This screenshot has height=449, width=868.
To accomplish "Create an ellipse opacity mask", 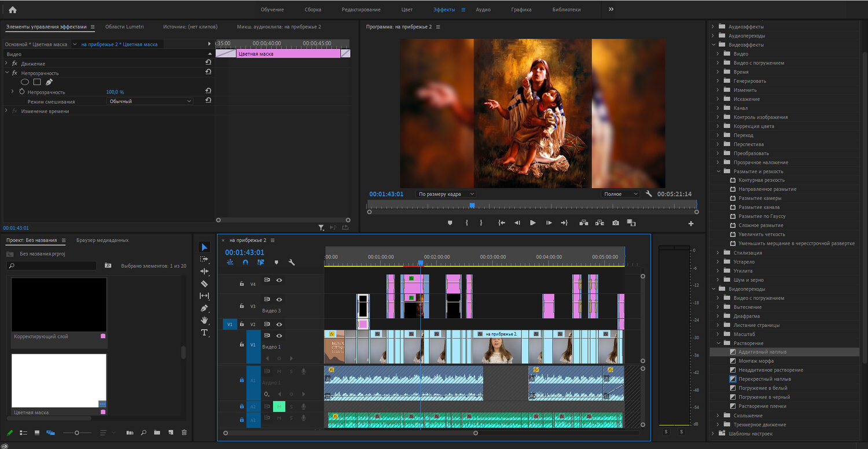I will click(25, 82).
